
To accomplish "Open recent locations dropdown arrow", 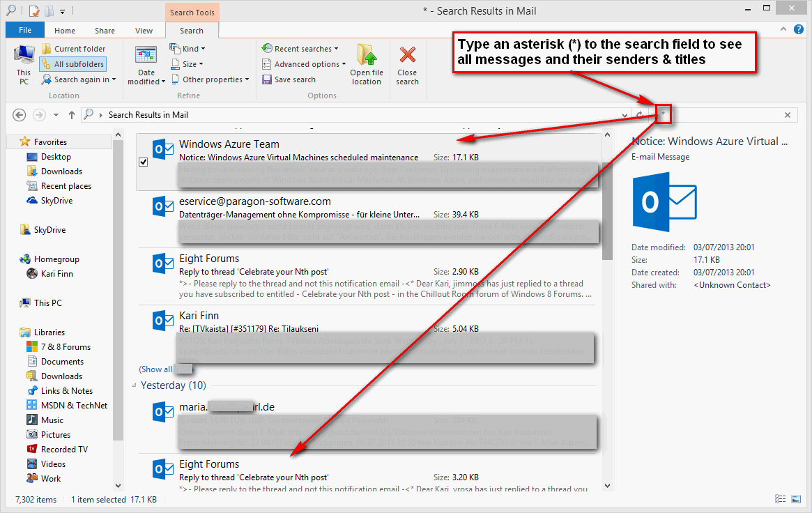I will pyautogui.click(x=56, y=115).
